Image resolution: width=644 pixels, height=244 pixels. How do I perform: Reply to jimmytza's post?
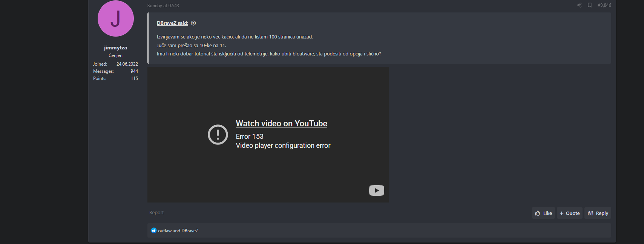tap(598, 213)
